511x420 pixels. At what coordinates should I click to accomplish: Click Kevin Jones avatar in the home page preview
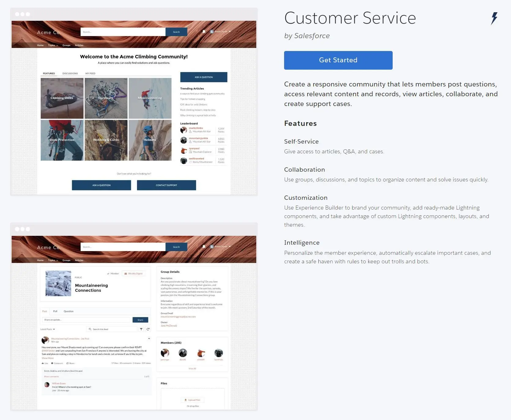click(x=212, y=32)
